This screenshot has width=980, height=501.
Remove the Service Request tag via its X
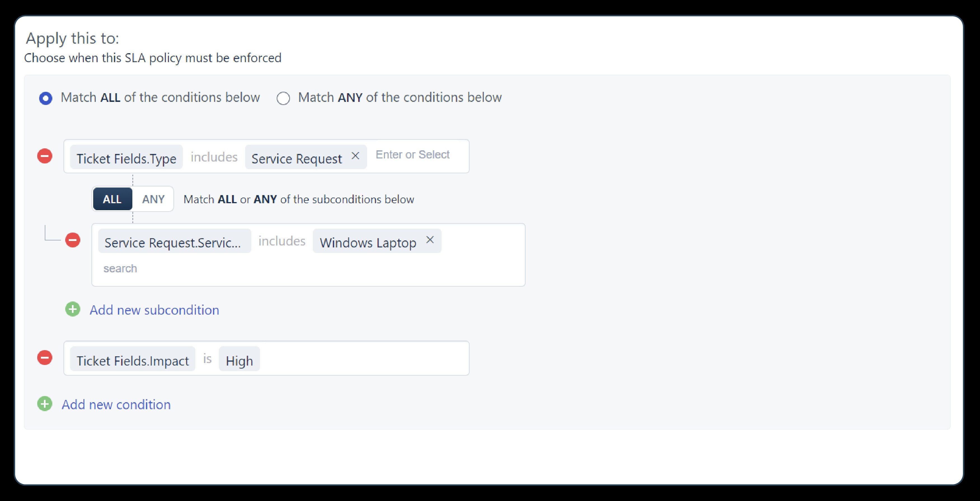tap(355, 156)
